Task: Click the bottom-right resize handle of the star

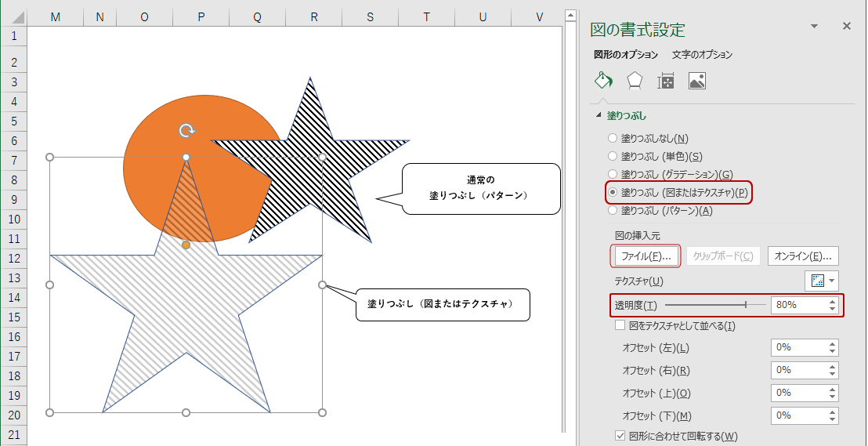Action: [323, 412]
